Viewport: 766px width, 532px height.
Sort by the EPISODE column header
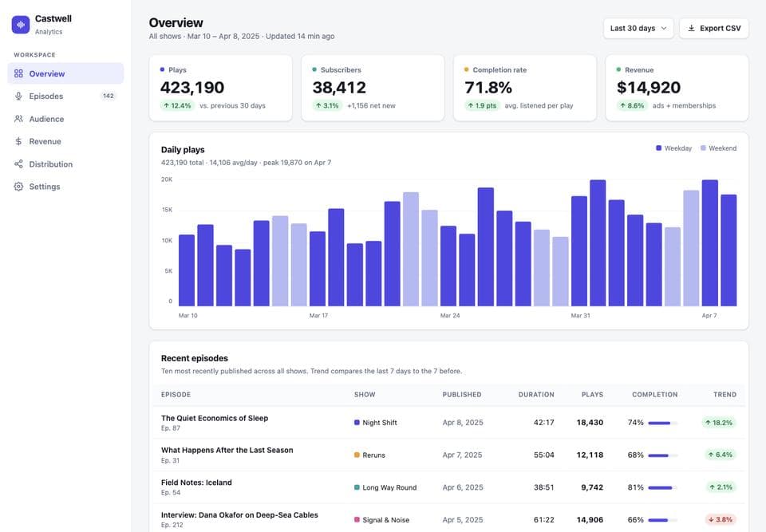tap(176, 394)
